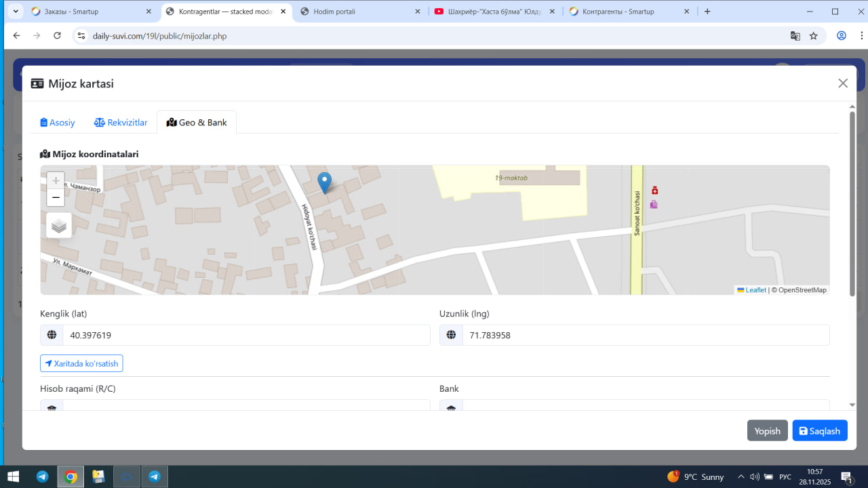Click the browser address bar URL
The height and width of the screenshot is (488, 868).
tap(159, 36)
